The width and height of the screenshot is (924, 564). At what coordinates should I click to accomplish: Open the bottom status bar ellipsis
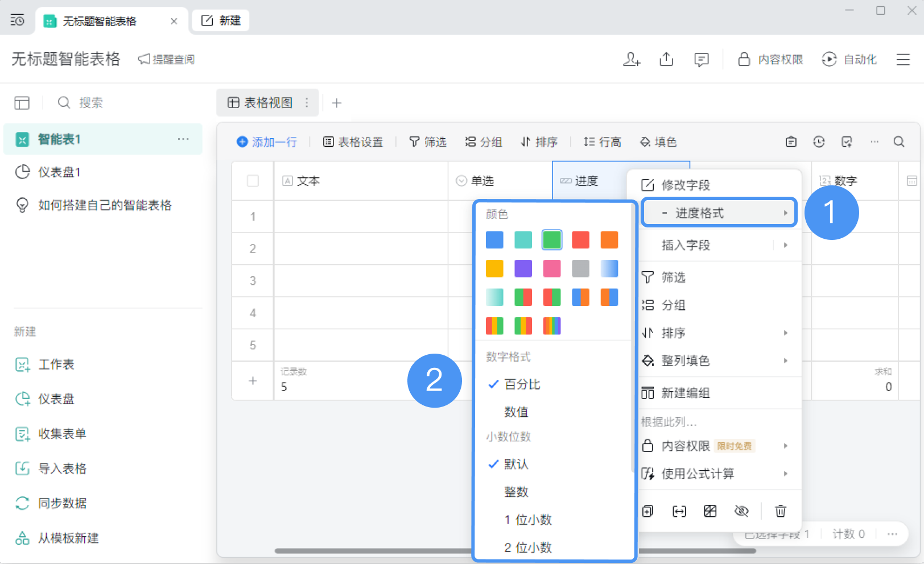coord(892,534)
